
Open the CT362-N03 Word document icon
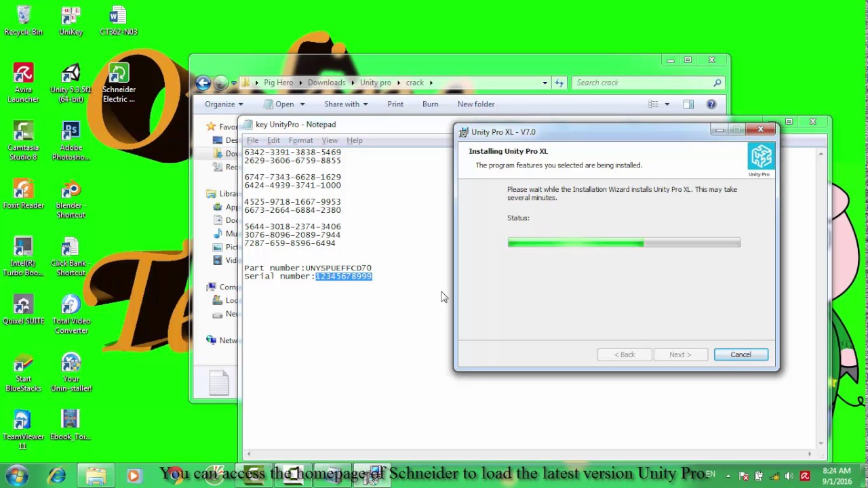118,20
